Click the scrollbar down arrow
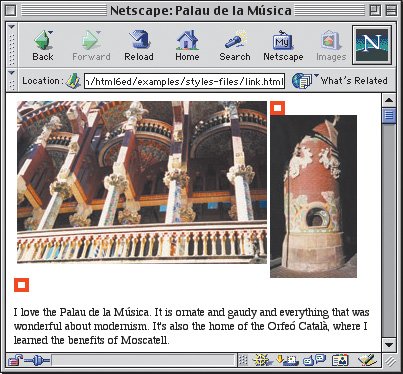The image size is (403, 374). (389, 345)
